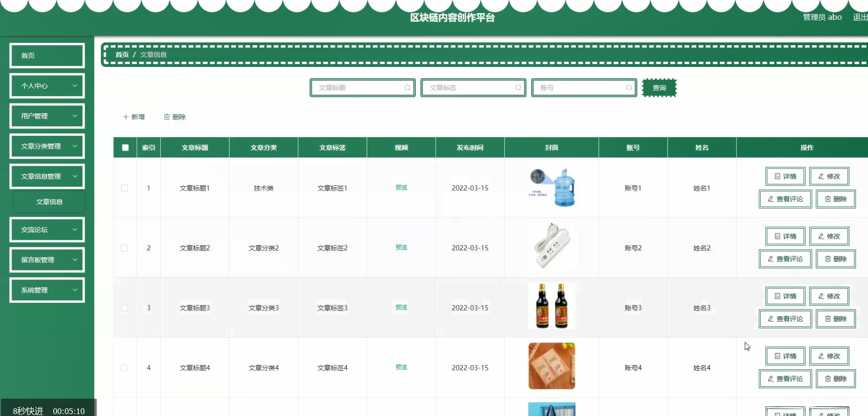Image resolution: width=868 pixels, height=416 pixels.
Task: Focus the 账号 search field
Action: (584, 88)
